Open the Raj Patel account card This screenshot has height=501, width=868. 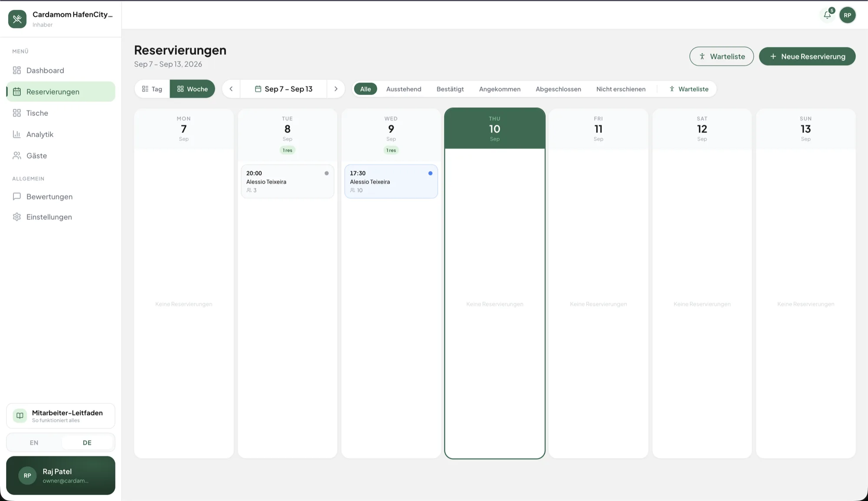pyautogui.click(x=61, y=475)
